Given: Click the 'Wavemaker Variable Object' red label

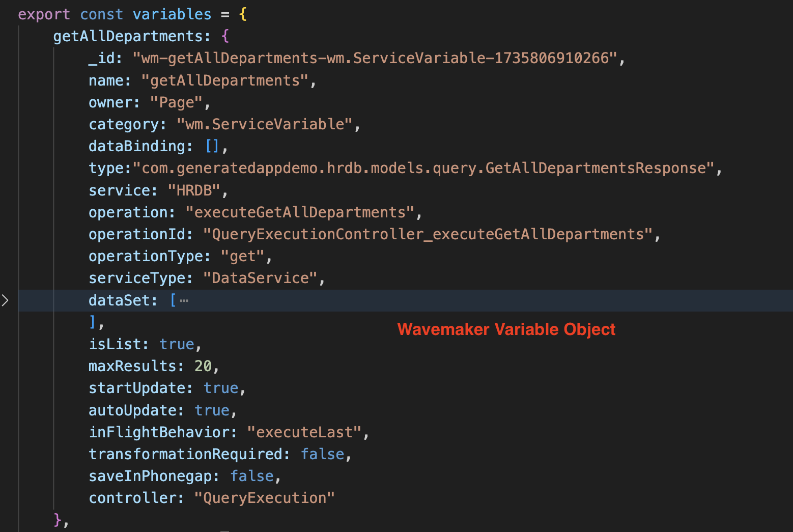Looking at the screenshot, I should click(x=506, y=329).
